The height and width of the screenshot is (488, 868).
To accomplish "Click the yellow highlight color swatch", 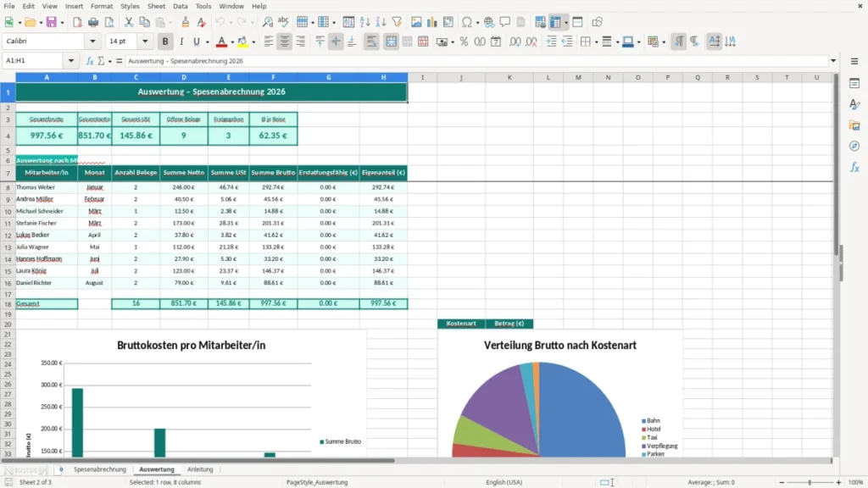I will [243, 42].
